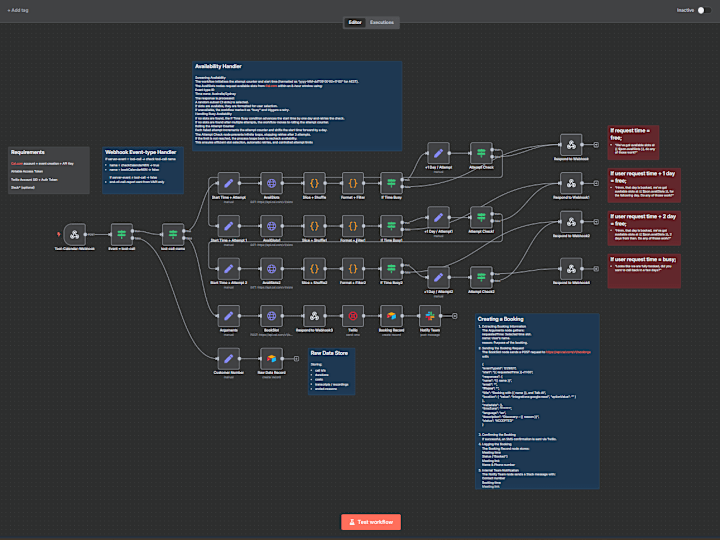This screenshot has width=720, height=540.
Task: Add a node after Raw Data Record
Action: [x=296, y=359]
